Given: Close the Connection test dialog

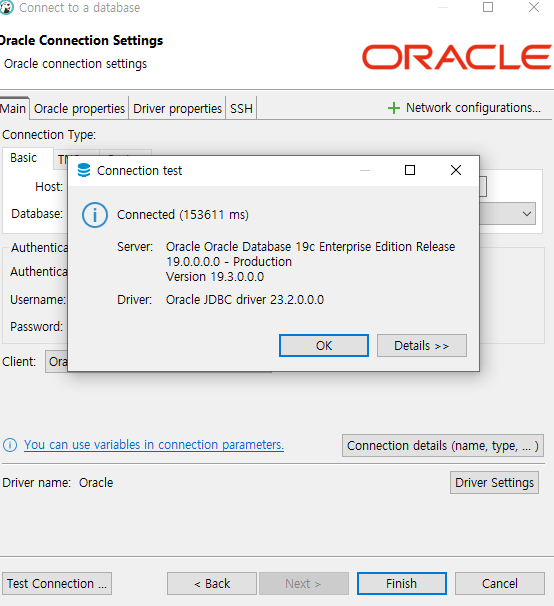Looking at the screenshot, I should (456, 170).
